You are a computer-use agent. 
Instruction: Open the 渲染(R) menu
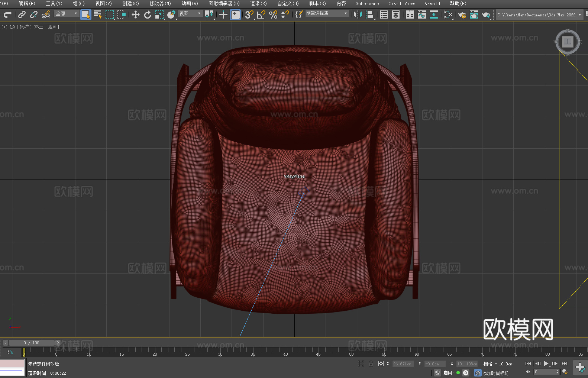258,3
